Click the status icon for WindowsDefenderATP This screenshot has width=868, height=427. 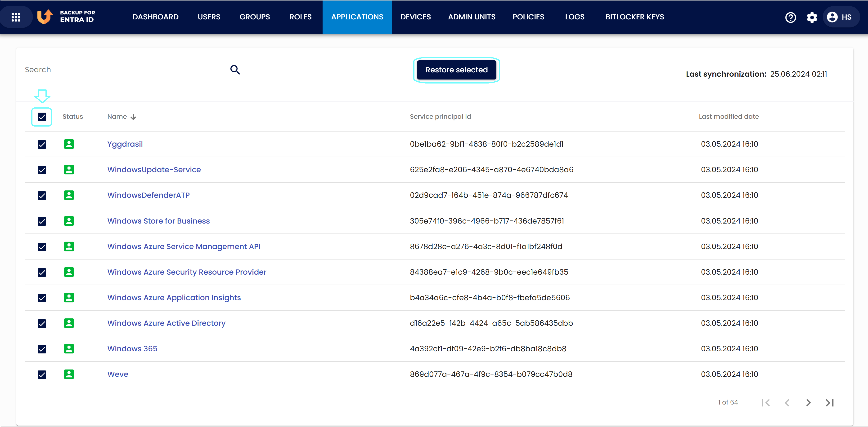click(x=69, y=195)
